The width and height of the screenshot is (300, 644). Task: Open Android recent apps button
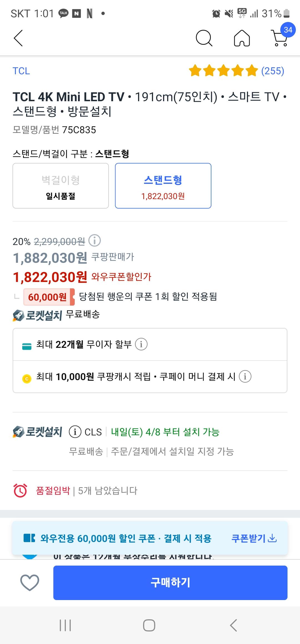pyautogui.click(x=66, y=625)
